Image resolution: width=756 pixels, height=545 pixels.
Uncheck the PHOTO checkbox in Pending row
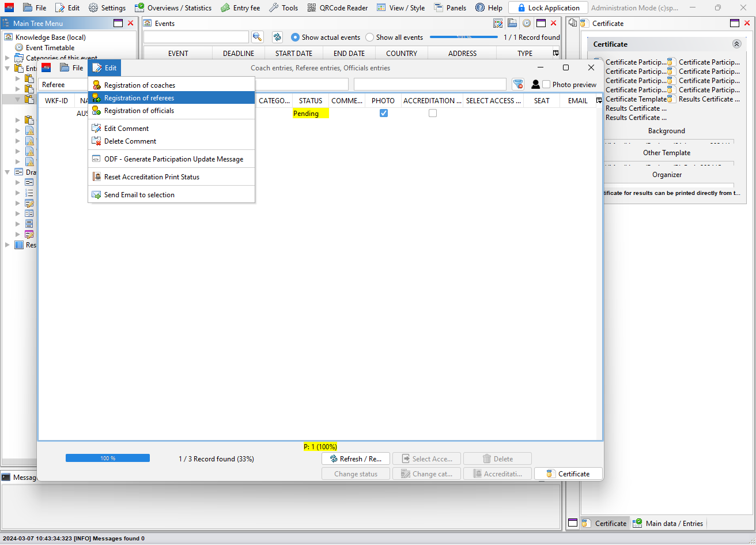[x=384, y=113]
